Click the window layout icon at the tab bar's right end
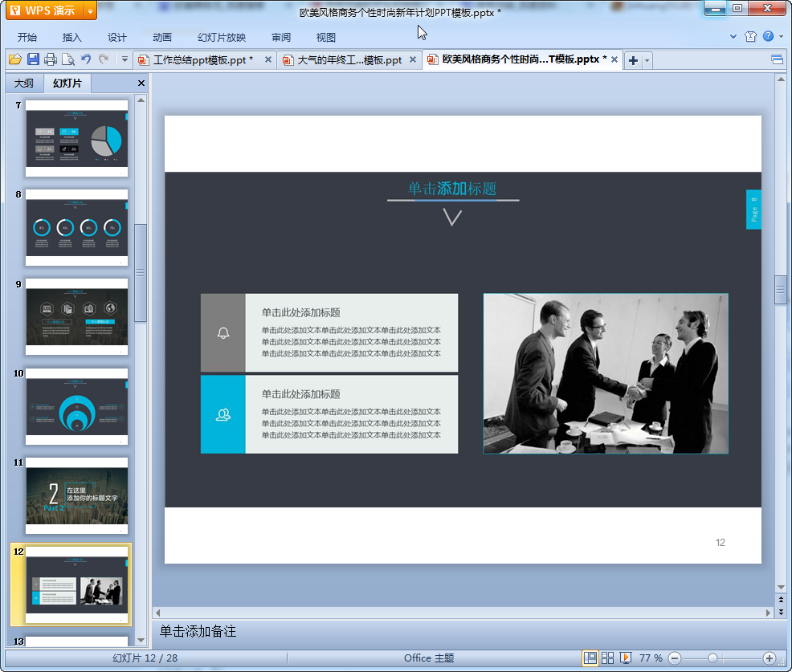Image resolution: width=792 pixels, height=672 pixels. pos(777,60)
